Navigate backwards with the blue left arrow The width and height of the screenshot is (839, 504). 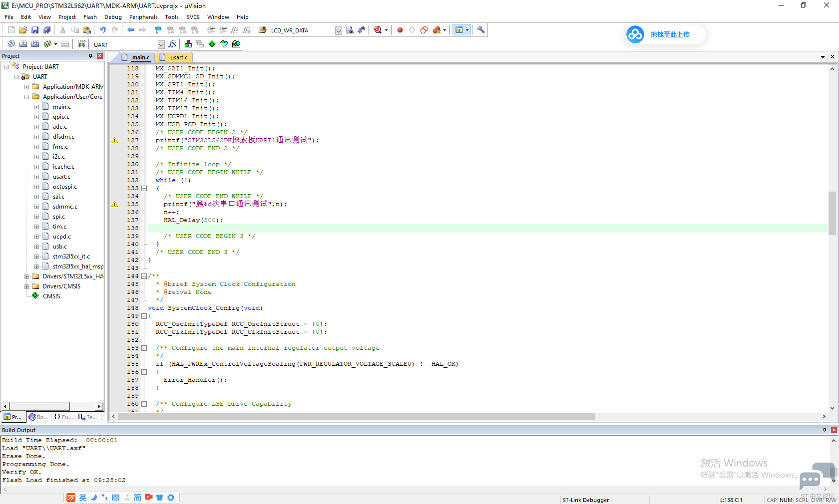131,30
